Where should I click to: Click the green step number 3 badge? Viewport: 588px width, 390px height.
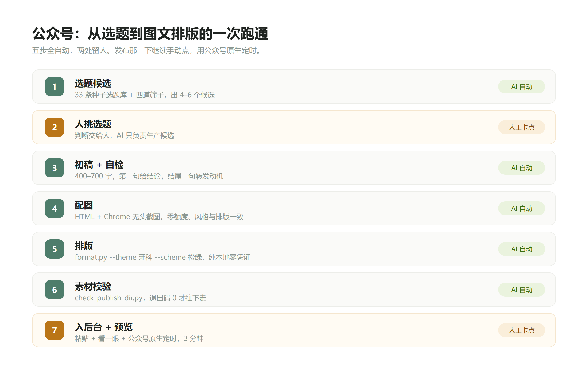point(55,168)
